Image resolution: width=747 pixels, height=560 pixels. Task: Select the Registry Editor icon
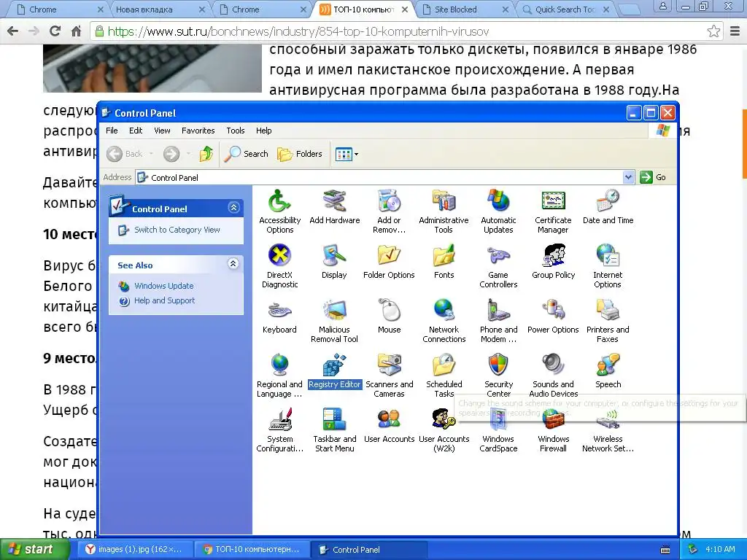click(334, 365)
